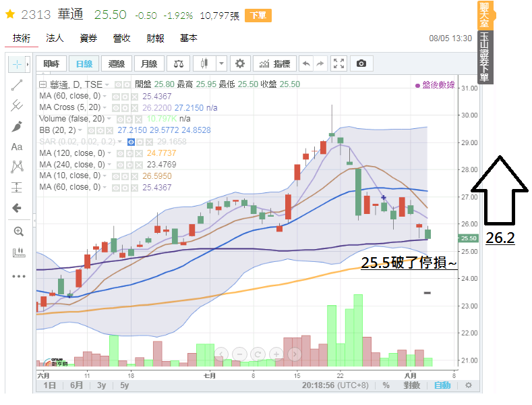Expand the cursor tool side arrow
Image resolution: width=532 pixels, height=405 pixels.
click(28, 64)
